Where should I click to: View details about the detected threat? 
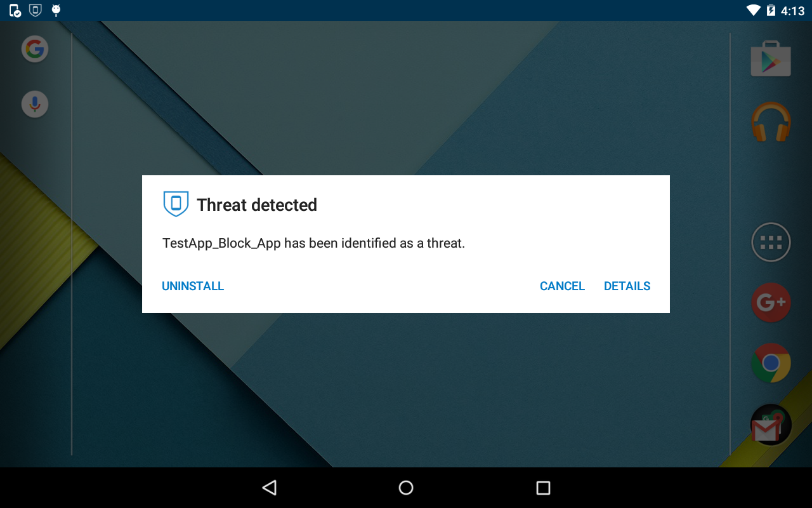(627, 286)
